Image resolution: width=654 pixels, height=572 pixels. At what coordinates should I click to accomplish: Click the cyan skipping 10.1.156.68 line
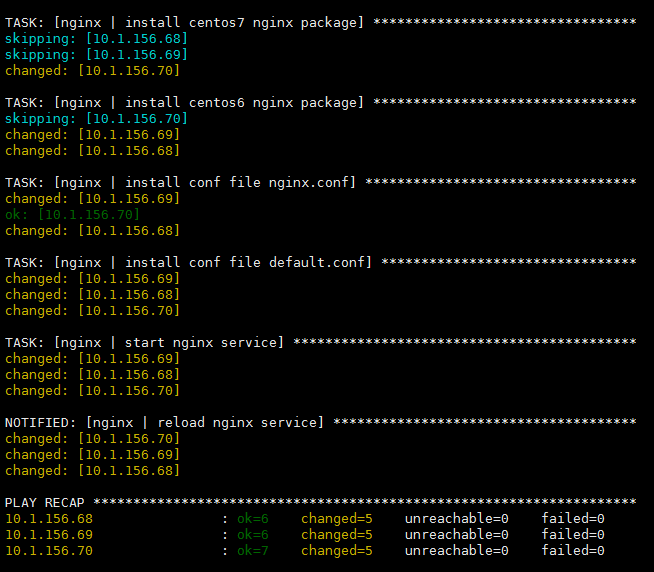pyautogui.click(x=96, y=39)
